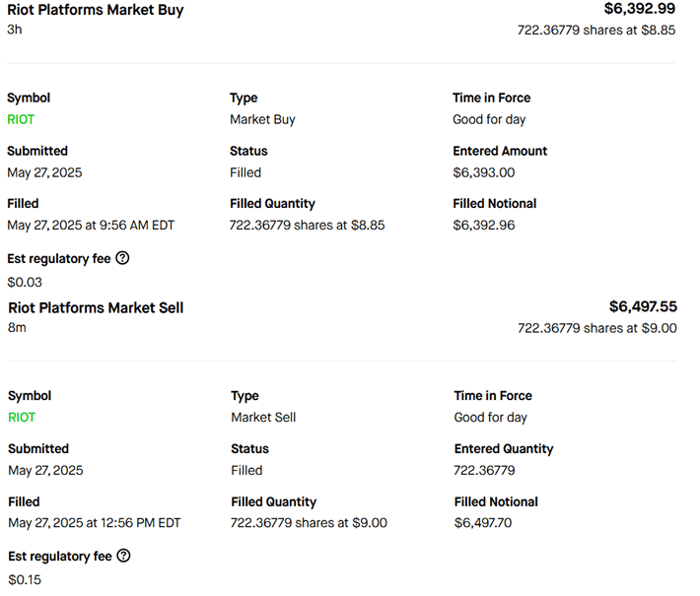
Task: Select the Entered Quantity value 722.36779
Action: pyautogui.click(x=484, y=470)
